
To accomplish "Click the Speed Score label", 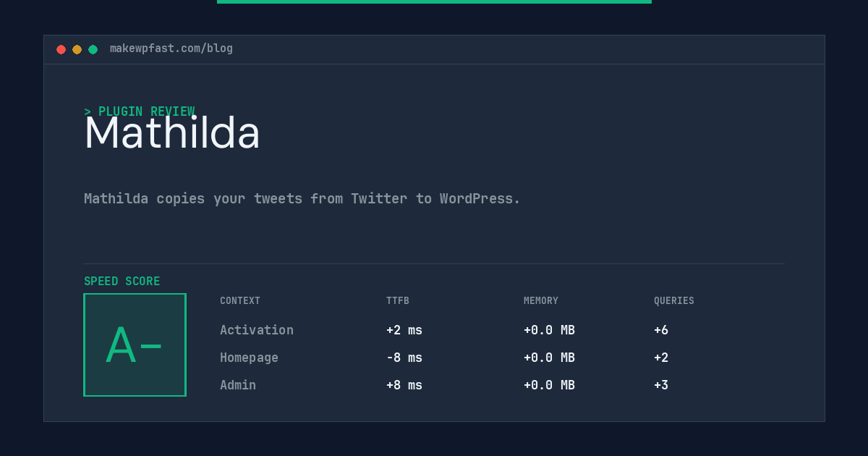I will (122, 282).
